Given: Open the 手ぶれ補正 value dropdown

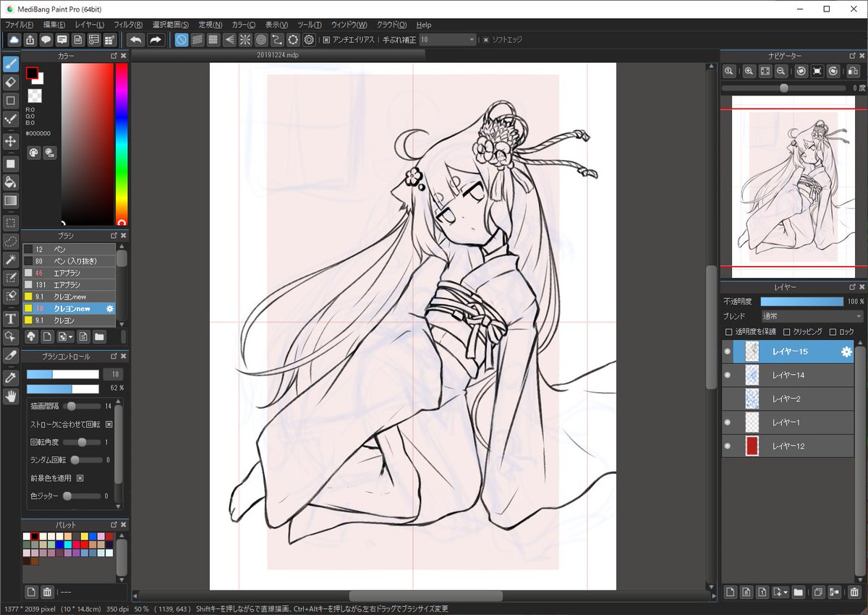Looking at the screenshot, I should point(447,40).
